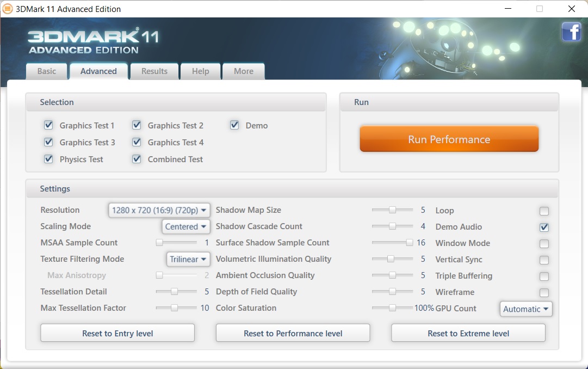Click Reset to Entry level button
The height and width of the screenshot is (369, 588).
click(x=117, y=333)
